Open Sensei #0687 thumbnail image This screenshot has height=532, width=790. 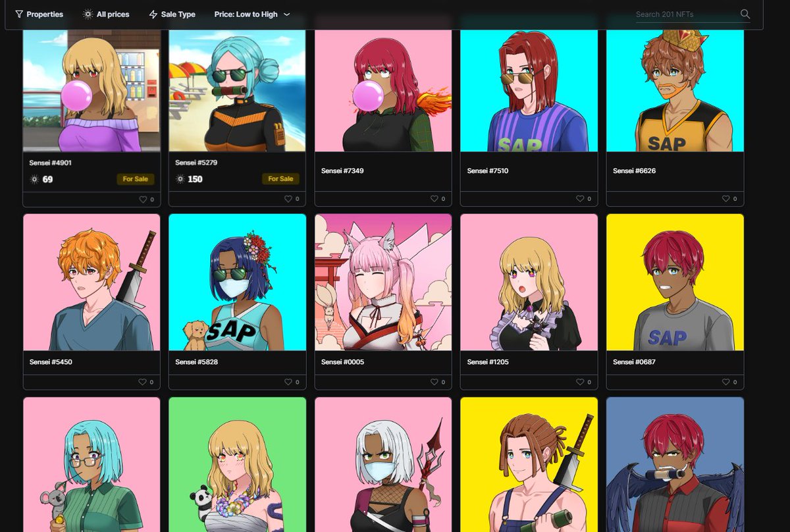tap(675, 282)
